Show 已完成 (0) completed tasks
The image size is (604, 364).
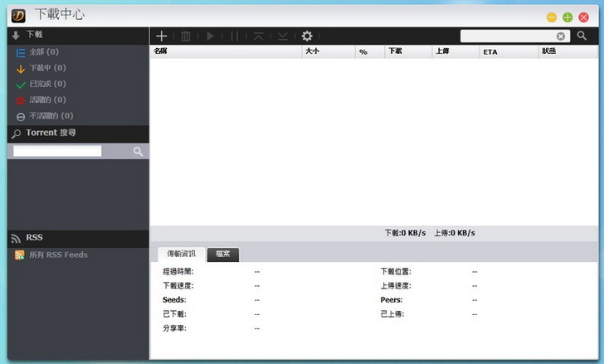point(47,84)
